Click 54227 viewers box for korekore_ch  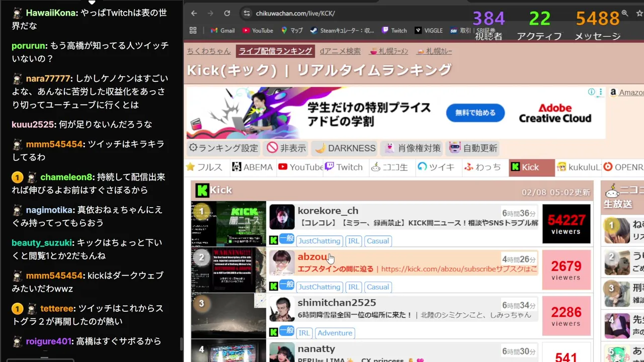coord(566,224)
